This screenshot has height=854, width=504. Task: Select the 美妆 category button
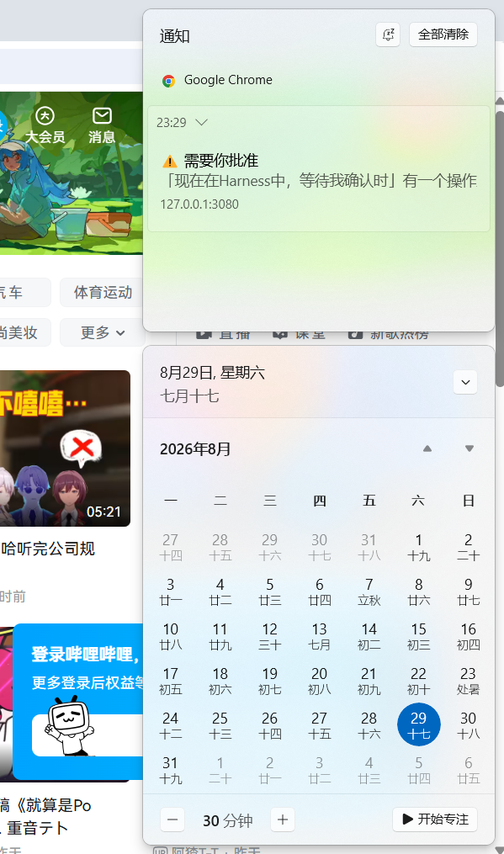coord(24,332)
